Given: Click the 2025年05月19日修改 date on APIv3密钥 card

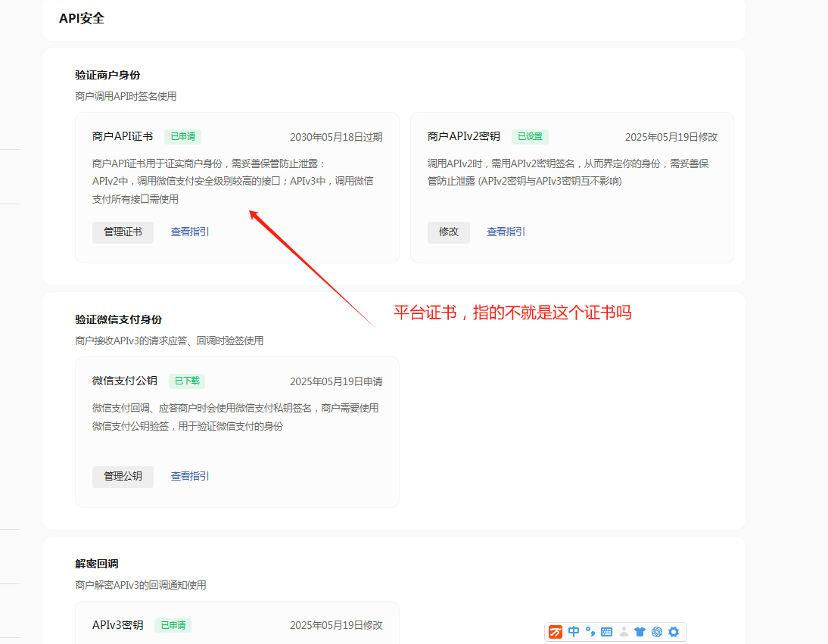Looking at the screenshot, I should (x=336, y=626).
